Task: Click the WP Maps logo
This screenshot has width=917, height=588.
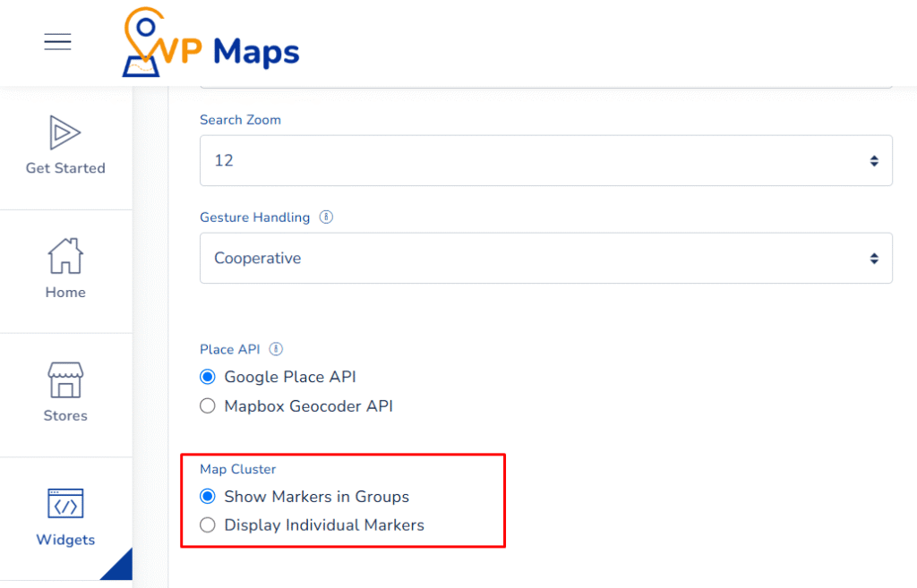Action: [x=209, y=42]
